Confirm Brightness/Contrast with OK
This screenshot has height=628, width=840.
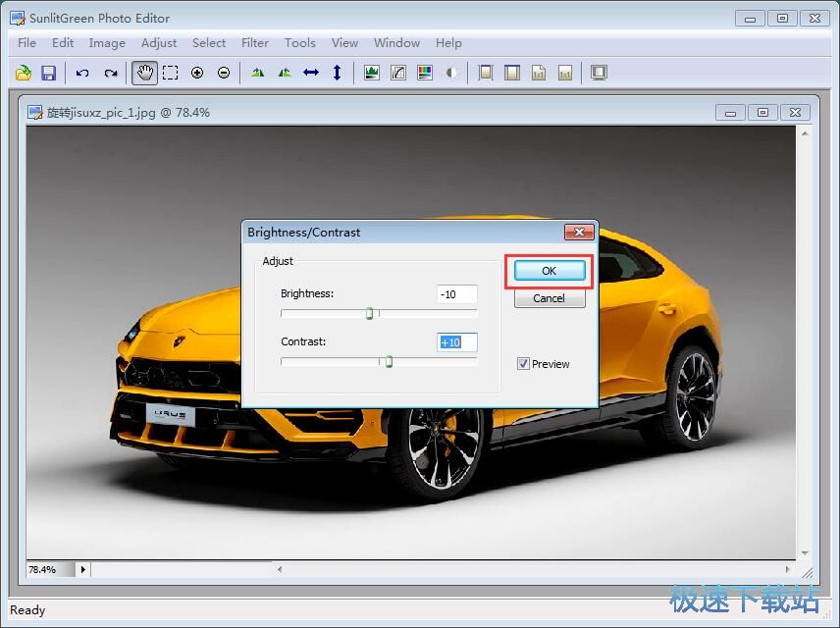(x=550, y=271)
